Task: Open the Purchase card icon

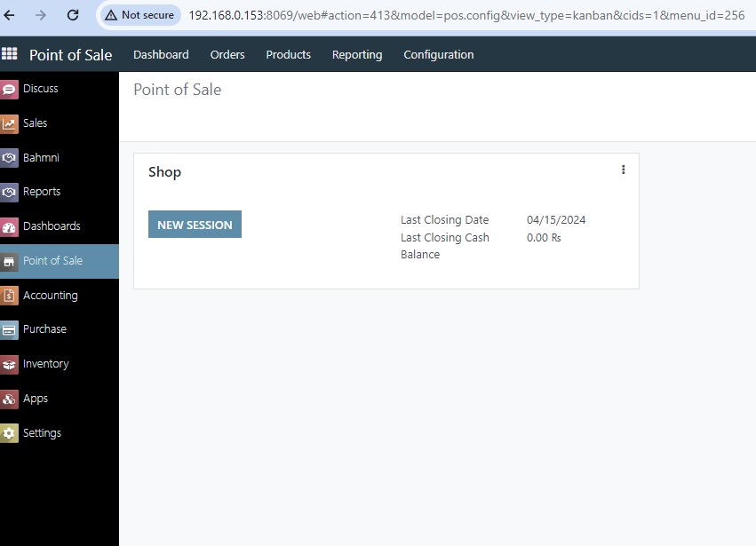Action: [9, 329]
